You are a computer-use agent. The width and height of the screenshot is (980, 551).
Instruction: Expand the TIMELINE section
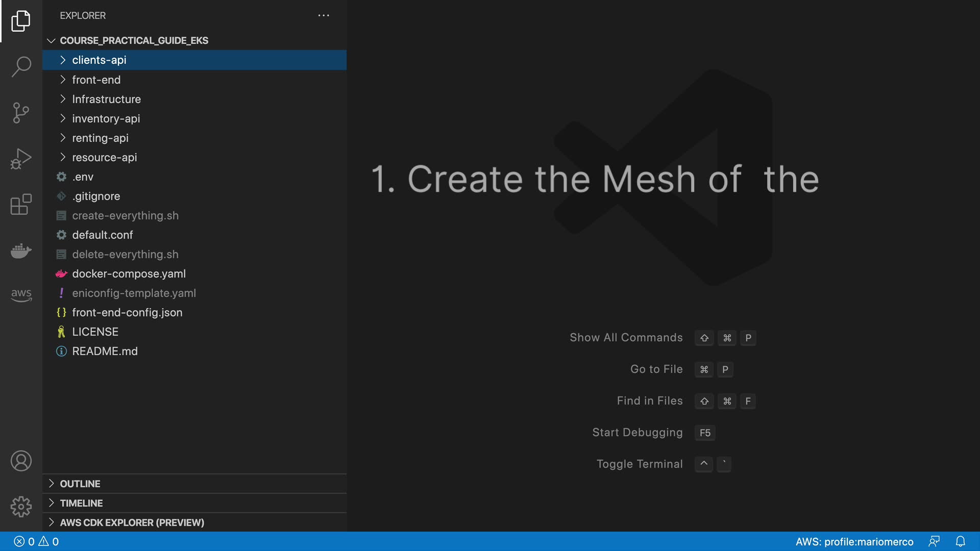coord(81,503)
